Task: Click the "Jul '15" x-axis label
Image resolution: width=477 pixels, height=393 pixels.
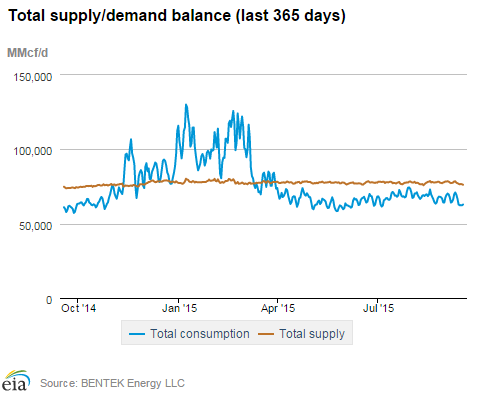Action: (378, 308)
